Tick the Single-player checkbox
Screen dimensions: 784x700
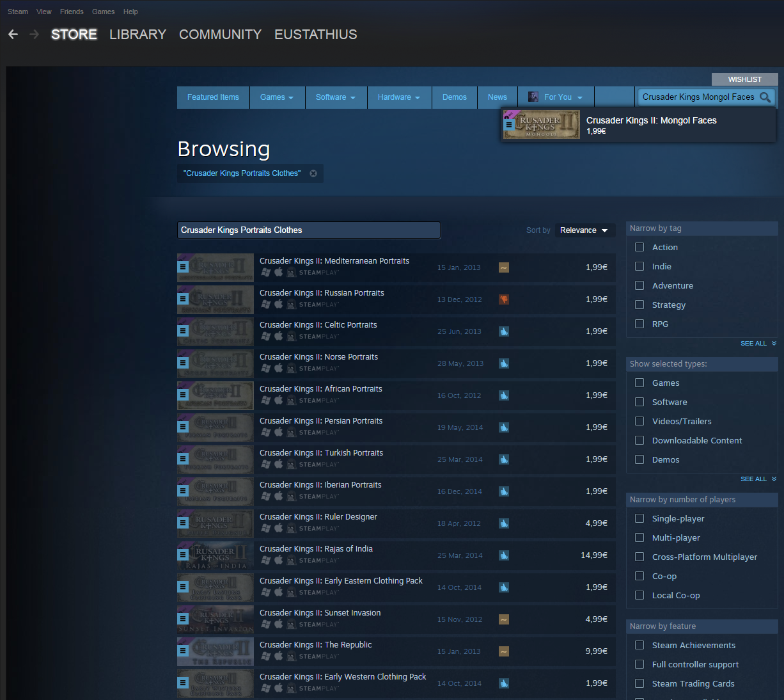(x=639, y=519)
